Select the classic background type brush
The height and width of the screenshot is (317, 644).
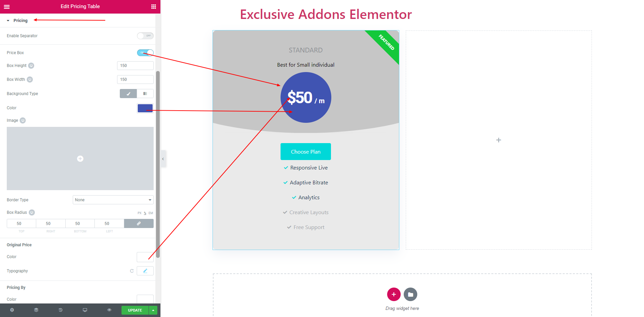[x=128, y=94]
